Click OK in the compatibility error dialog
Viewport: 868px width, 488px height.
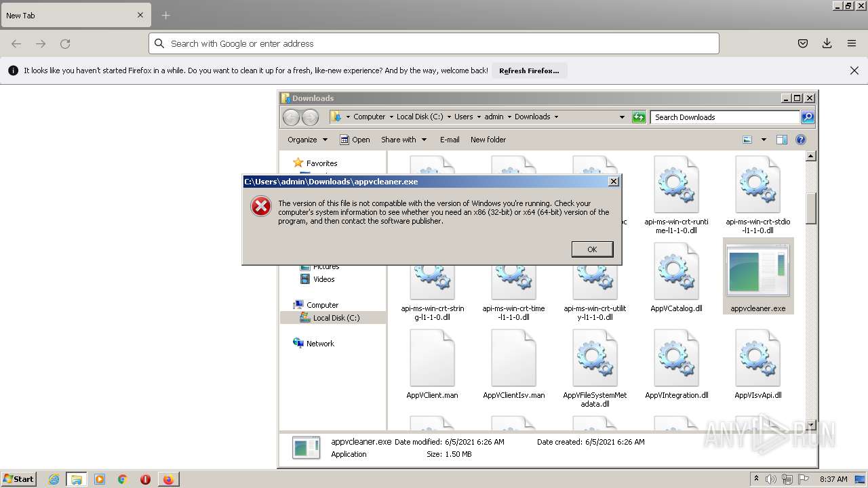(592, 249)
